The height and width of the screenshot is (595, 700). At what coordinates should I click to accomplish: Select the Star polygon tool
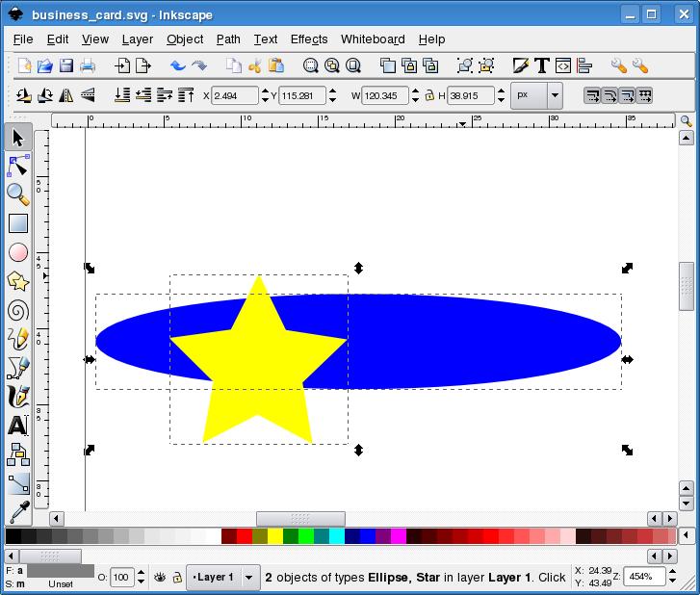tap(17, 281)
